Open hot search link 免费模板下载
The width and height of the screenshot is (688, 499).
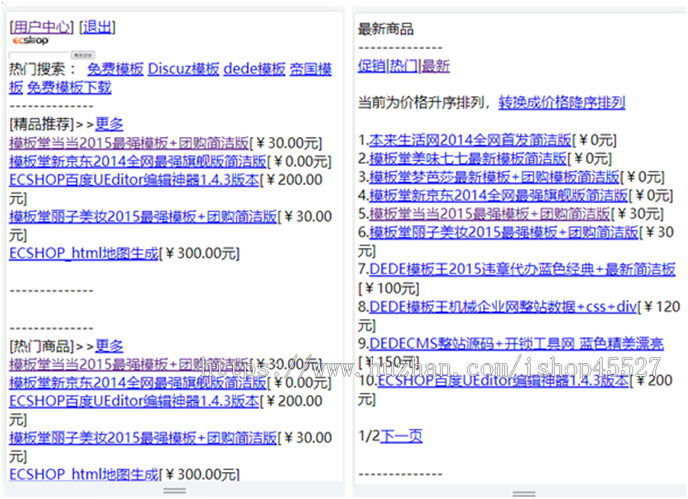coord(69,87)
